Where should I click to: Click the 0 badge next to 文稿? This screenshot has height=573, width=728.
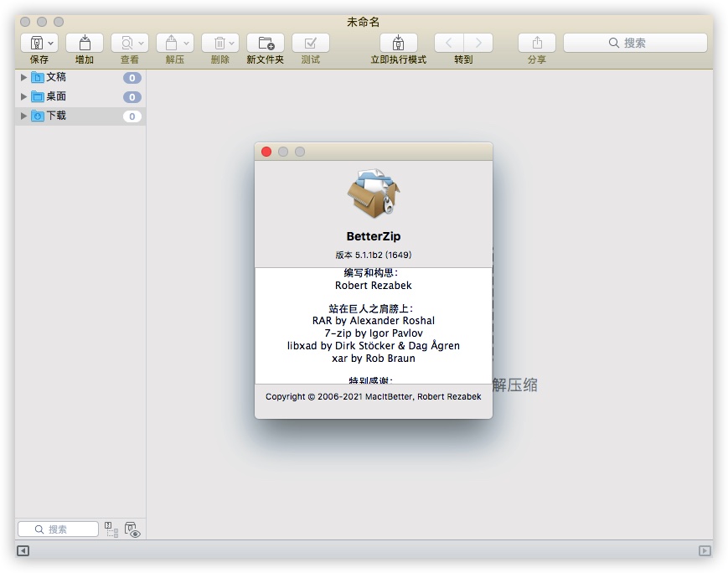tap(132, 78)
